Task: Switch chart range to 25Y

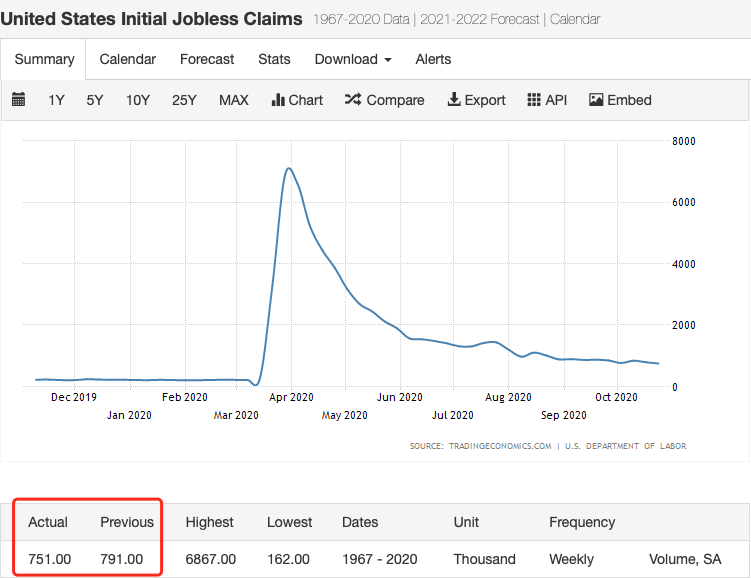Action: (x=184, y=100)
